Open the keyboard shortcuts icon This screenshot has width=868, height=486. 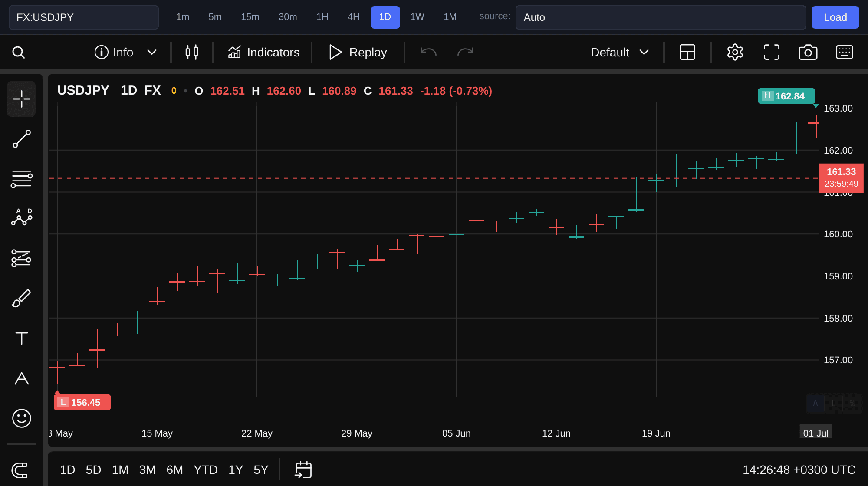click(845, 53)
